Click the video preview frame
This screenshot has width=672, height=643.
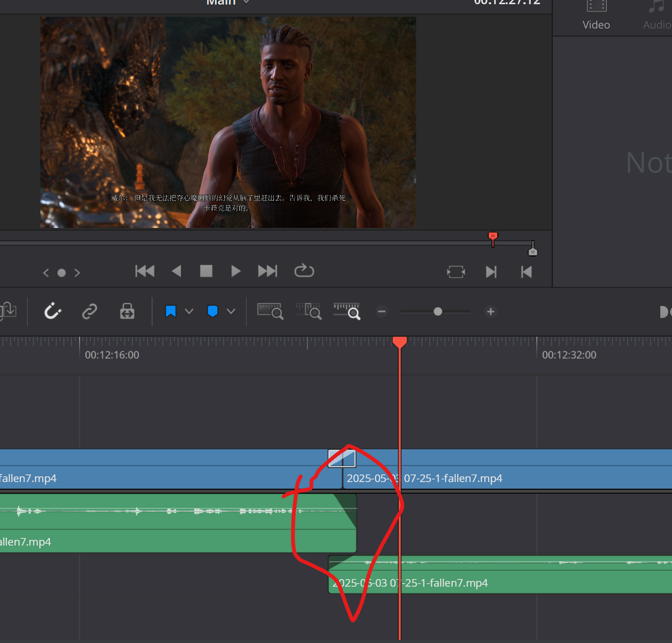228,122
